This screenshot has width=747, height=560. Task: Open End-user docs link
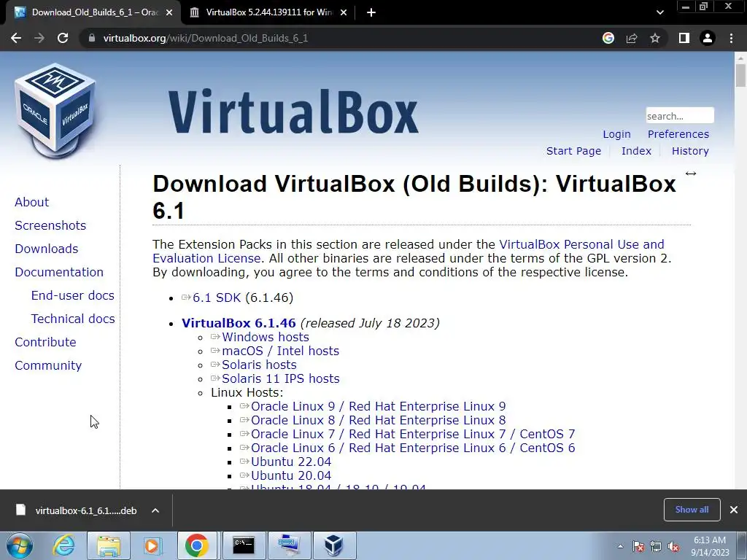point(72,295)
